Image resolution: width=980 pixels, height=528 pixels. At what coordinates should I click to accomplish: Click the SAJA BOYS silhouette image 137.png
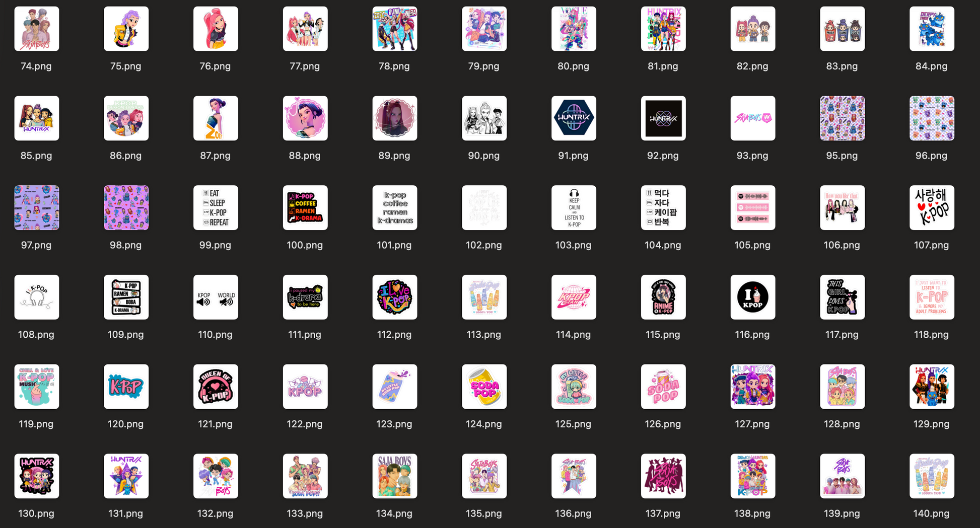[663, 476]
